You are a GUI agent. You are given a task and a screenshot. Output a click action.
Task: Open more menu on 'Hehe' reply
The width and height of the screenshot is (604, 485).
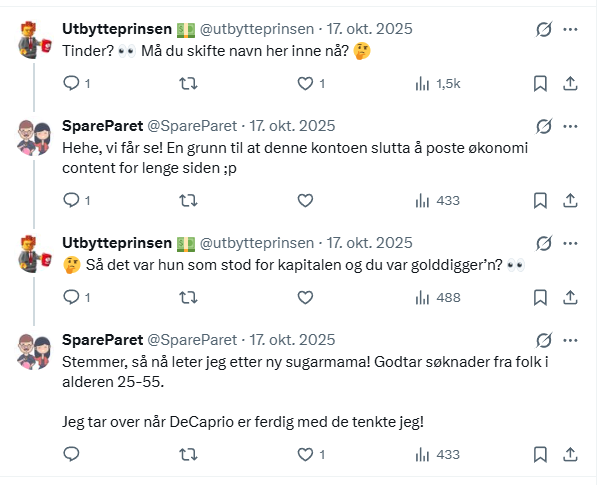click(570, 126)
